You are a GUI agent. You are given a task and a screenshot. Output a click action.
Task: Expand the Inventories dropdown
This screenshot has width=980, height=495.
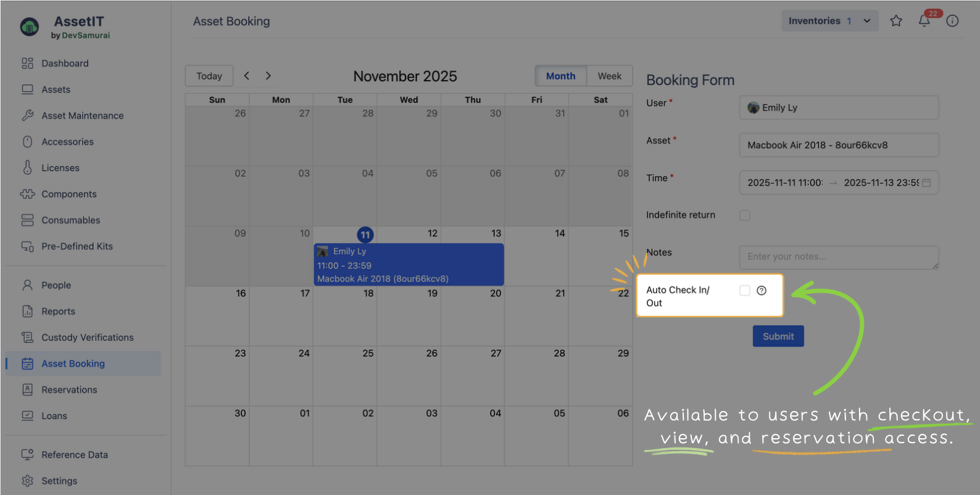point(829,21)
